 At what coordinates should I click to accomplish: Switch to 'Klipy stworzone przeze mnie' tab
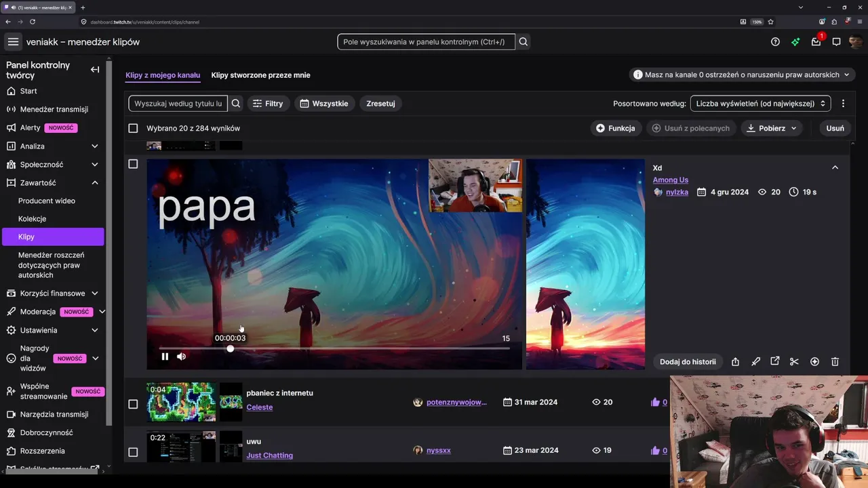[x=260, y=75]
